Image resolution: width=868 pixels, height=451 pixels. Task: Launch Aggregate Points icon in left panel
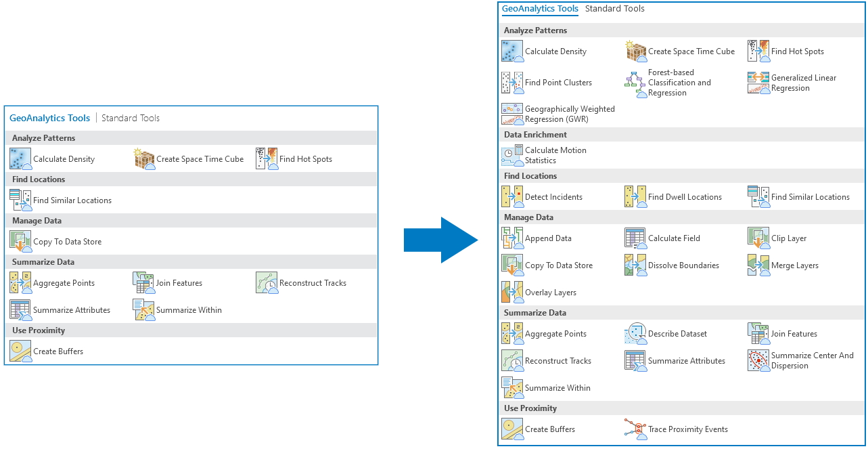pos(20,283)
